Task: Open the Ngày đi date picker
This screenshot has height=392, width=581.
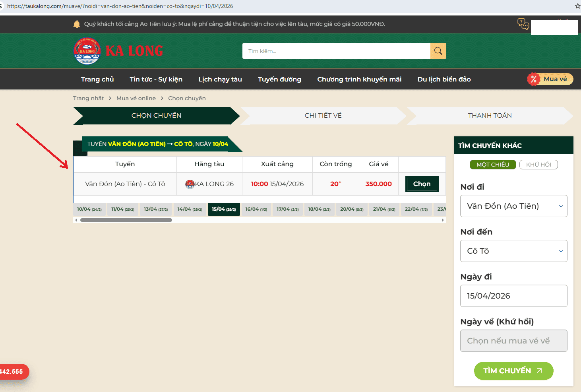Action: pos(513,296)
